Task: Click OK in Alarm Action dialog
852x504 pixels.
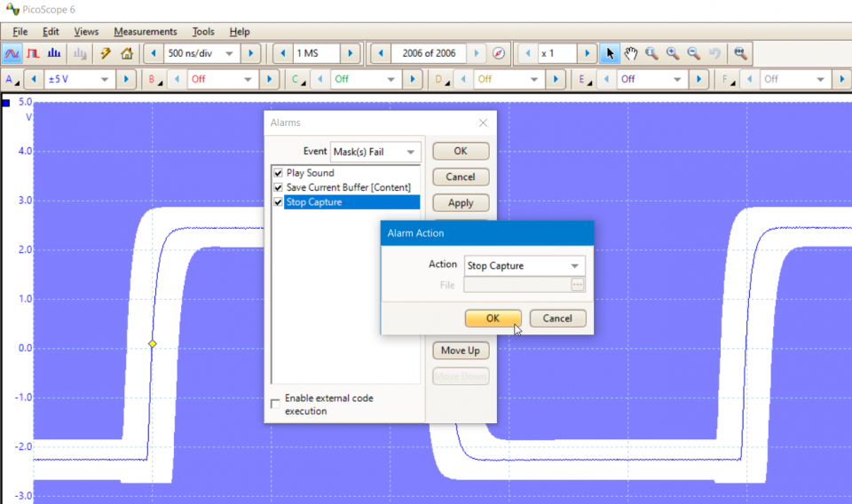Action: [x=493, y=318]
